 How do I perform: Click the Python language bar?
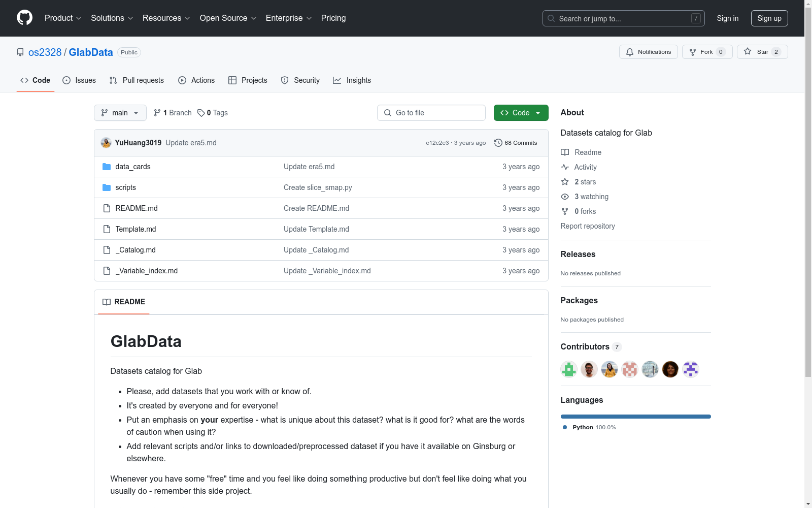(x=636, y=417)
